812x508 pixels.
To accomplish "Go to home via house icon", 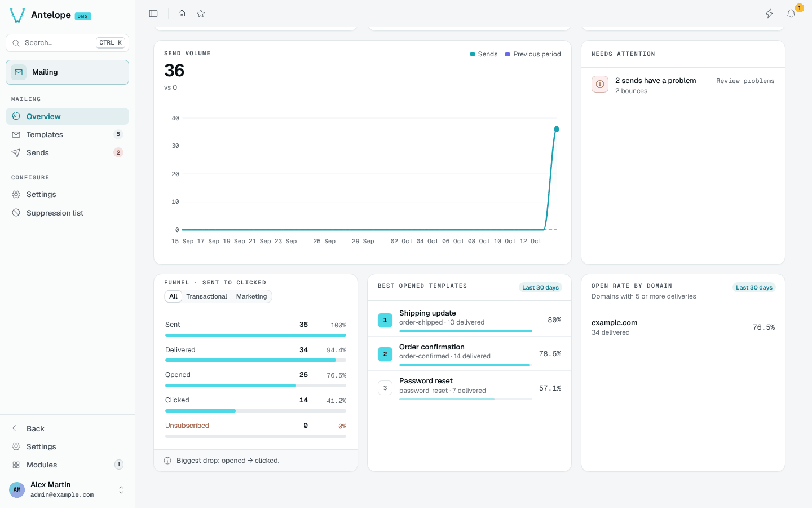I will (182, 14).
